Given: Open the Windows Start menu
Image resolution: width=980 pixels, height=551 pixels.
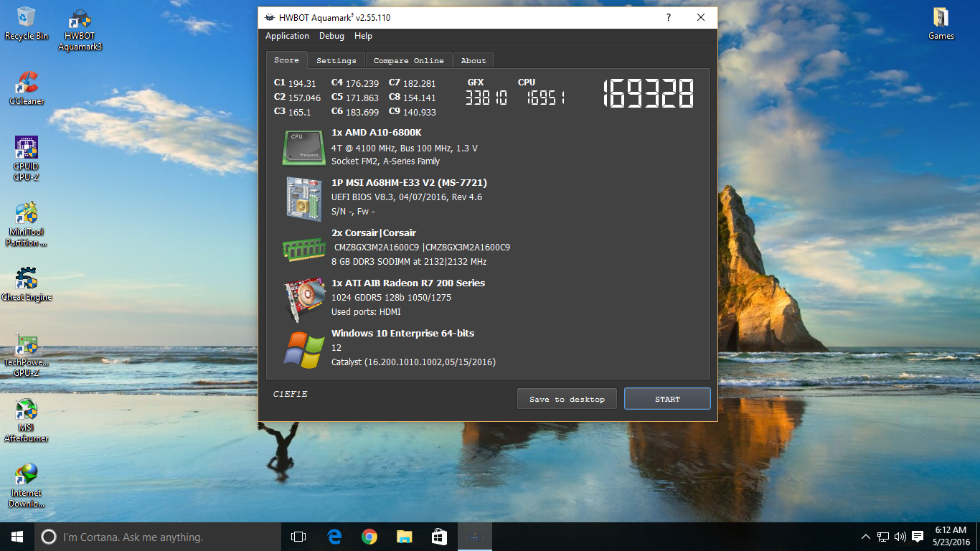Looking at the screenshot, I should (17, 537).
